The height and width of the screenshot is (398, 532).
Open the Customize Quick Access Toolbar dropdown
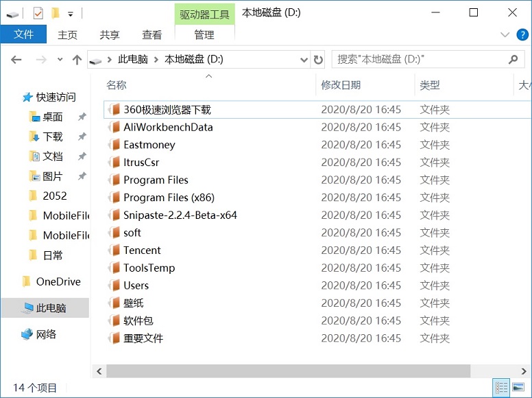pos(70,14)
